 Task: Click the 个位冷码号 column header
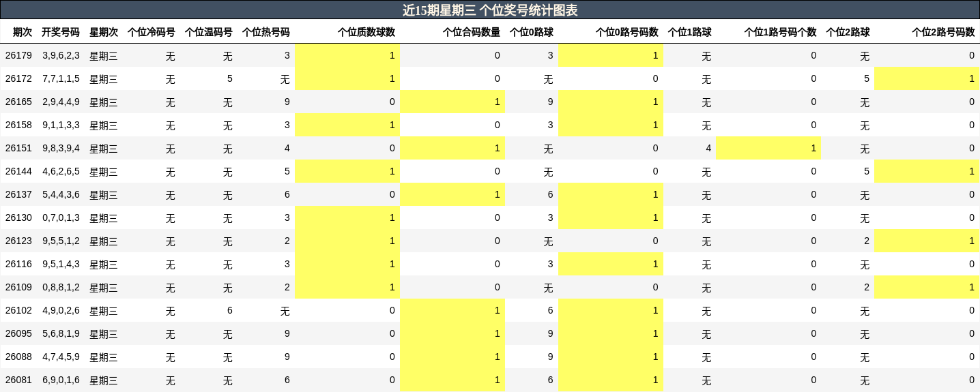[151, 32]
